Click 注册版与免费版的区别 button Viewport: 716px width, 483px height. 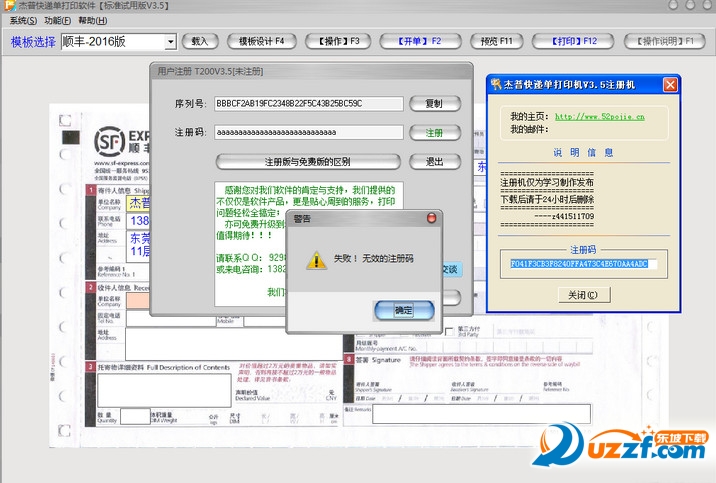pyautogui.click(x=308, y=162)
